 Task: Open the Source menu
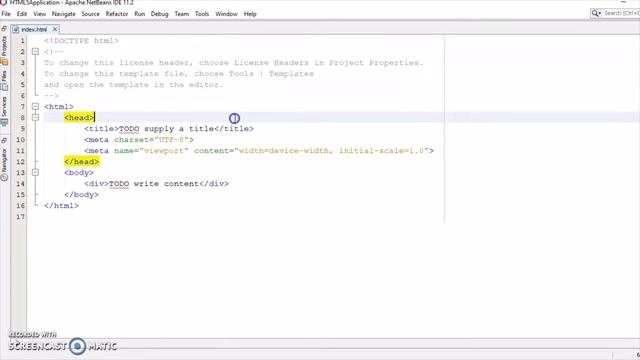91,14
